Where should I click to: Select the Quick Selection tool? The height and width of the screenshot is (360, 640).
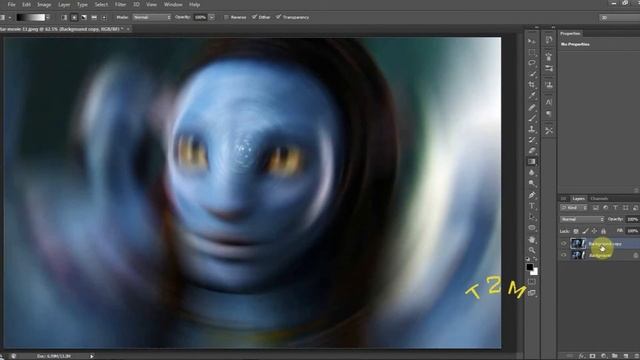click(531, 74)
